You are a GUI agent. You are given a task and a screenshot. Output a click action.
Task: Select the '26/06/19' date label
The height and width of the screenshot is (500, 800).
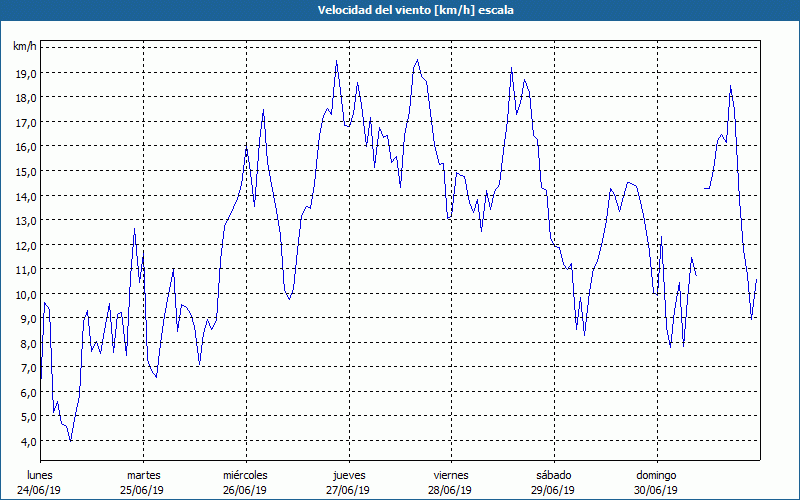[245, 491]
